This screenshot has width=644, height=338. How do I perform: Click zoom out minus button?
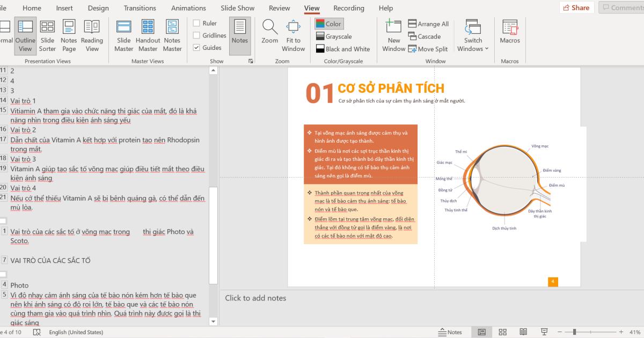pos(559,332)
